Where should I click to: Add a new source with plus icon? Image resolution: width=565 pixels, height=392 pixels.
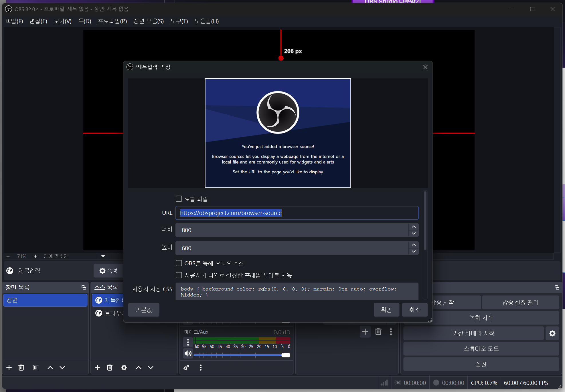(x=97, y=367)
